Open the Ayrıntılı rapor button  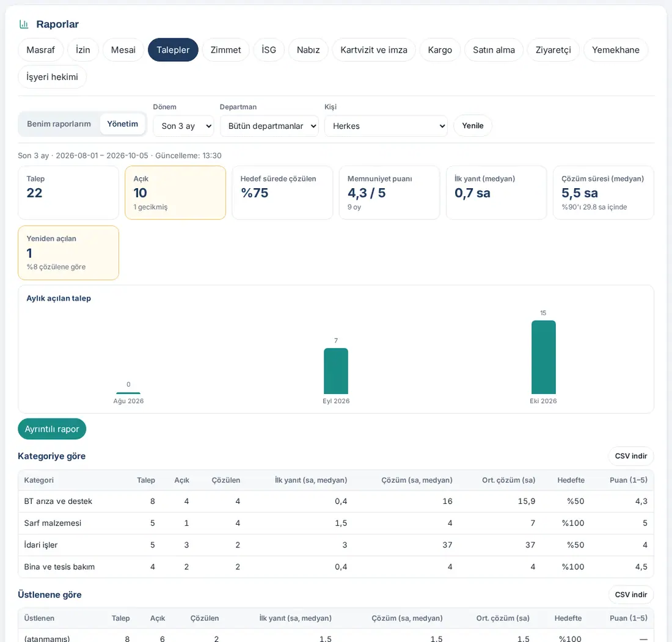pyautogui.click(x=52, y=429)
